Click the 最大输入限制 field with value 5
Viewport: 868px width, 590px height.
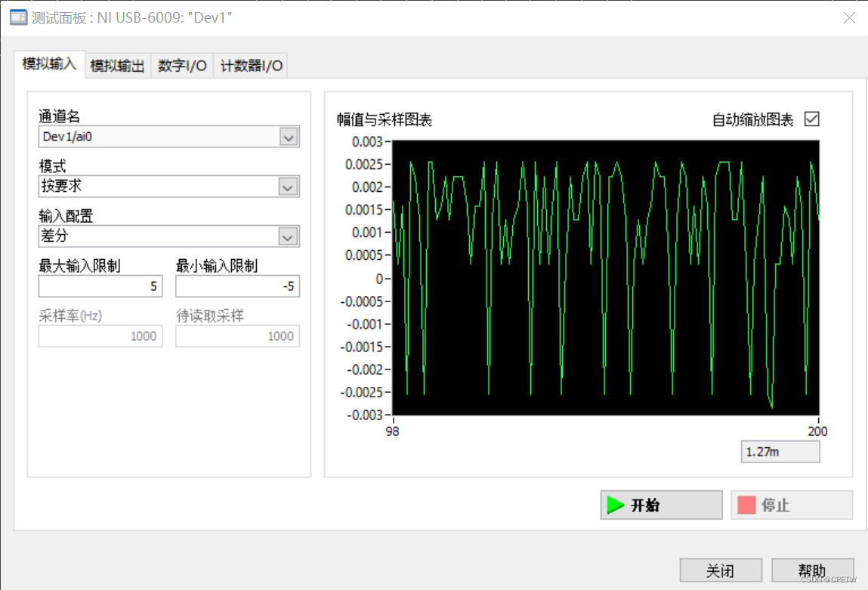pos(100,286)
